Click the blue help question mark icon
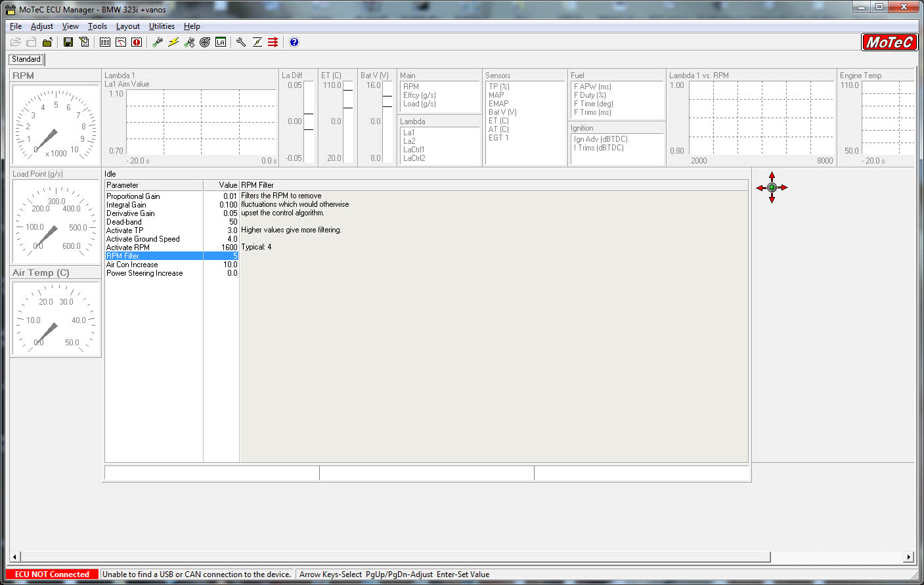The image size is (924, 585). (294, 42)
